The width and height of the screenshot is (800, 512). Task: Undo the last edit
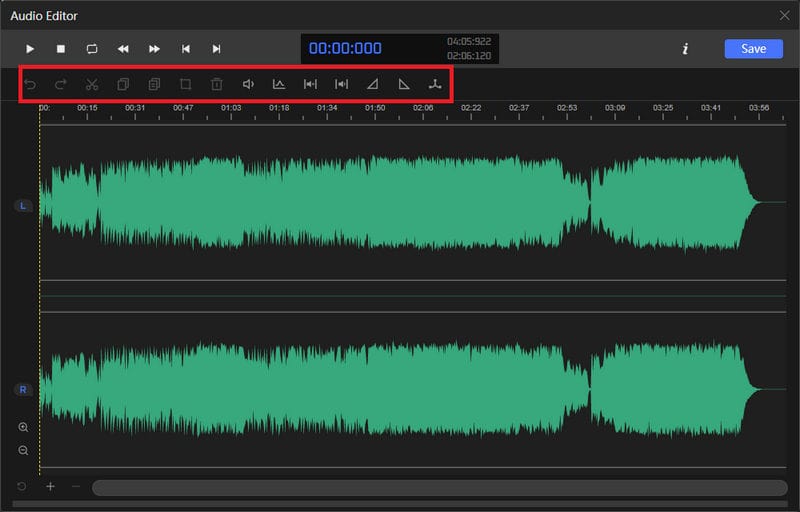[x=30, y=84]
